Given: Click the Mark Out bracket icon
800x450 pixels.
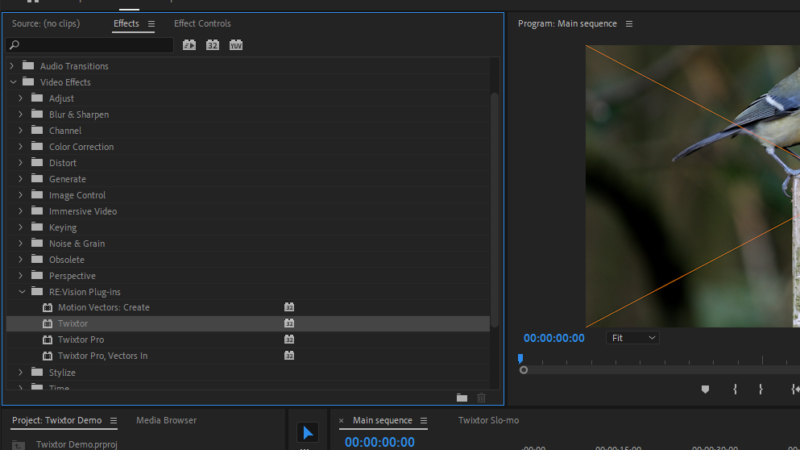Looking at the screenshot, I should [760, 389].
